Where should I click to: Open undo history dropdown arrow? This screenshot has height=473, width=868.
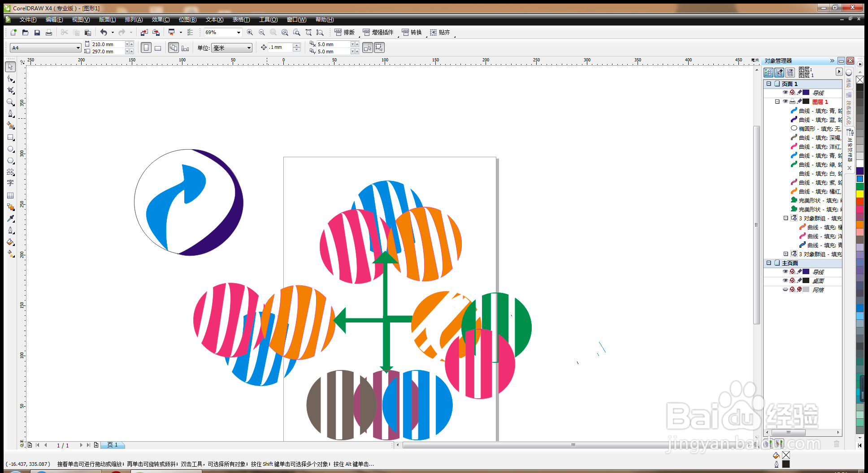click(x=113, y=32)
